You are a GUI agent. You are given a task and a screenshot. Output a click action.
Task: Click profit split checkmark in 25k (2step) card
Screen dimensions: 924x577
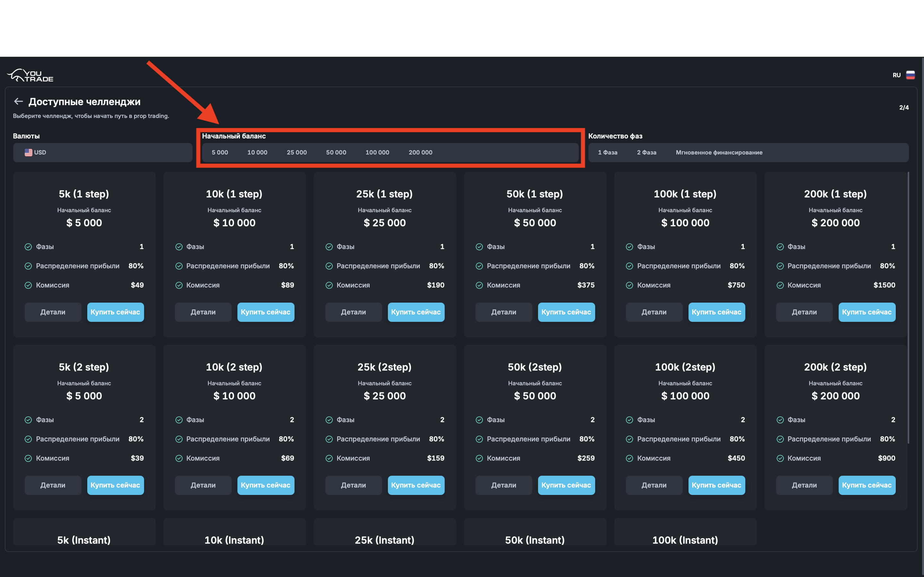tap(329, 439)
